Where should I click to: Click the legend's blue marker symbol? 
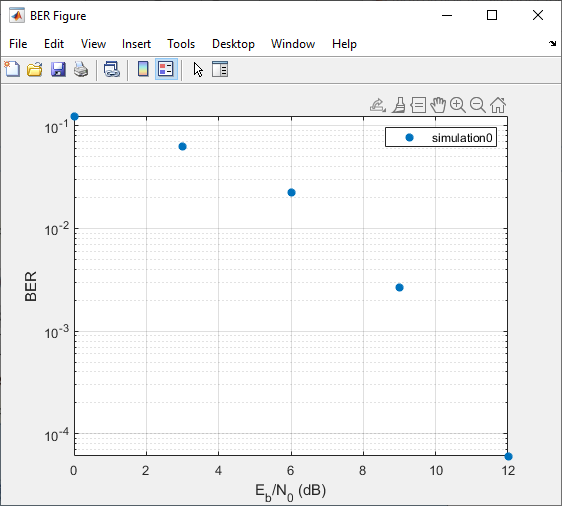[x=409, y=138]
